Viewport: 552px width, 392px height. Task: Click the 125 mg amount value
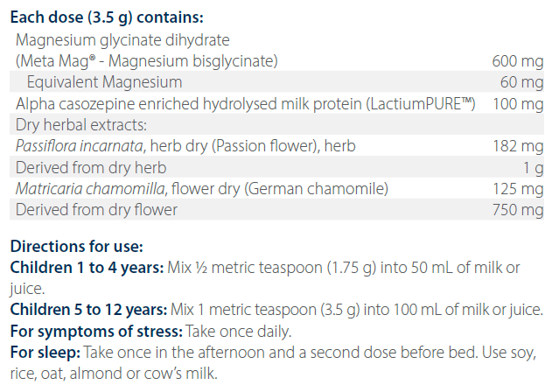click(x=518, y=188)
